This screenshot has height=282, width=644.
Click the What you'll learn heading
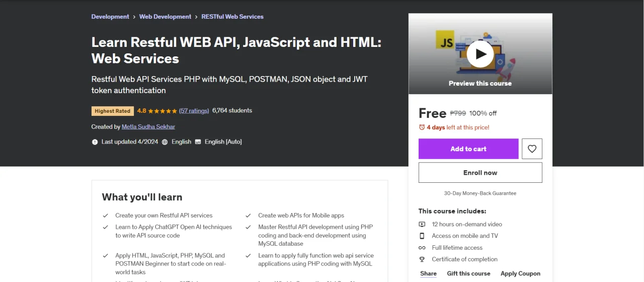click(x=142, y=197)
